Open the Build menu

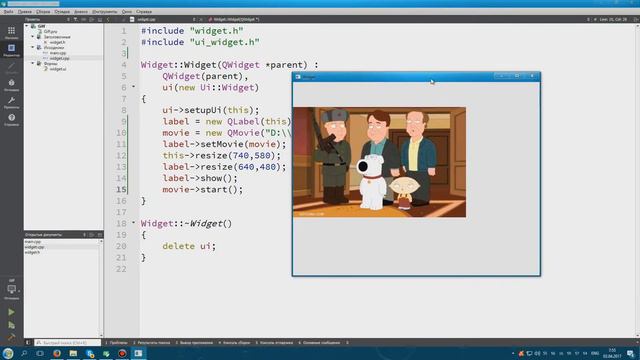(x=43, y=12)
